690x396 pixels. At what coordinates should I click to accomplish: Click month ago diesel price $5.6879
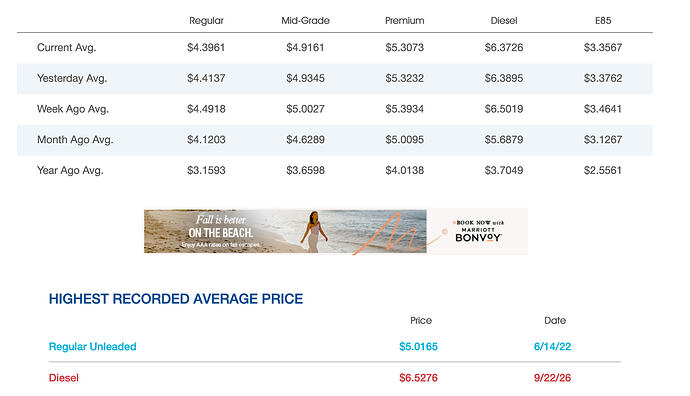coord(504,140)
